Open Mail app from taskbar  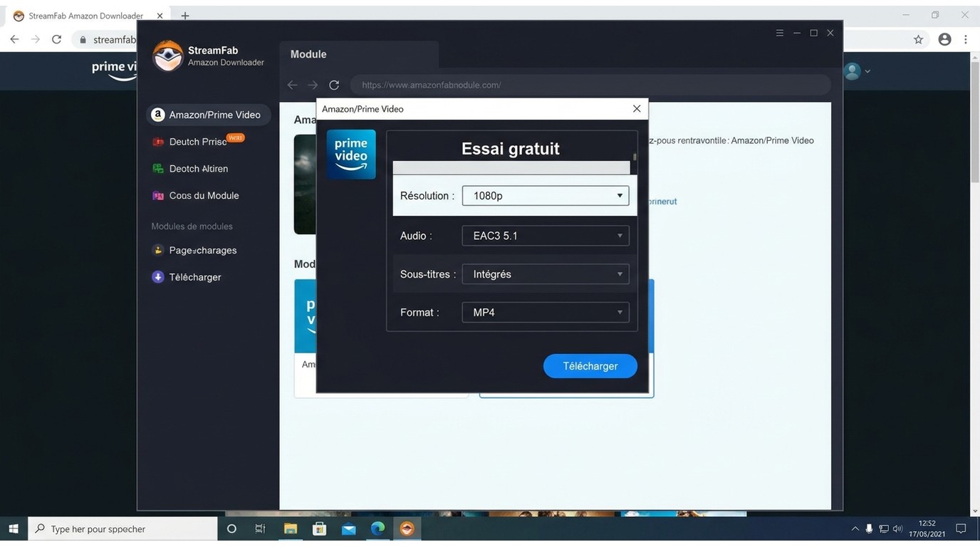tap(348, 528)
